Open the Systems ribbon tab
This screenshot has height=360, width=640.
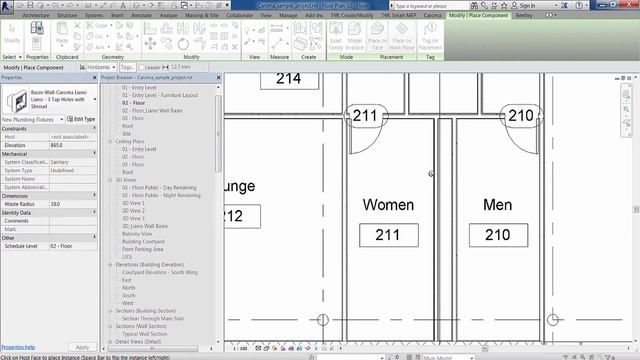coord(94,15)
